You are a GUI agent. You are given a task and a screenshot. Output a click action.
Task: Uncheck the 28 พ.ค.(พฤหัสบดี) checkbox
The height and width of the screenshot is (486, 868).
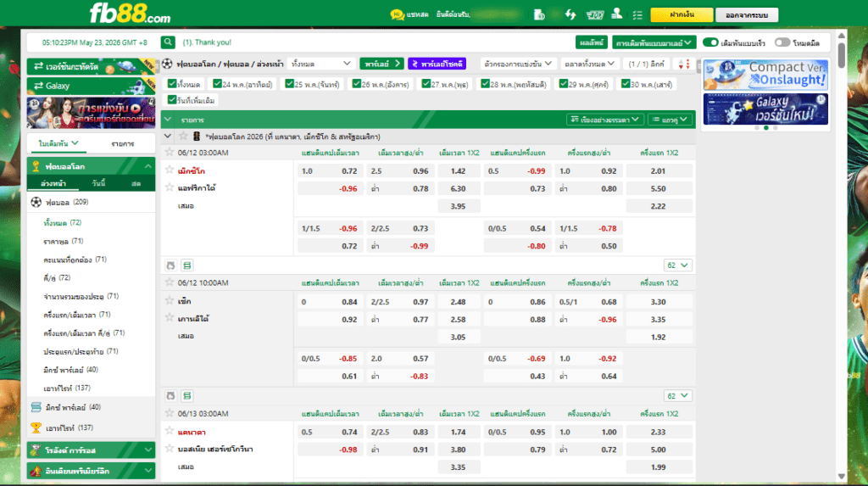click(x=485, y=84)
